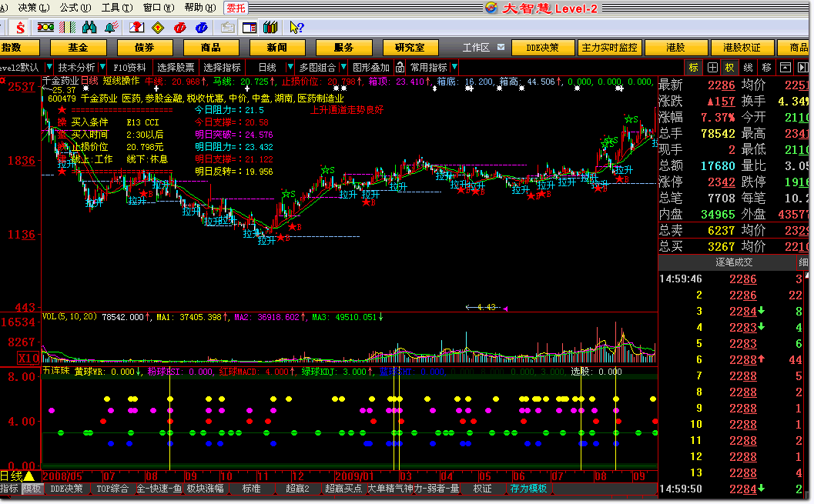This screenshot has height=504, width=814.
Task: Click the 逐笔成交 tick list header
Action: [734, 262]
